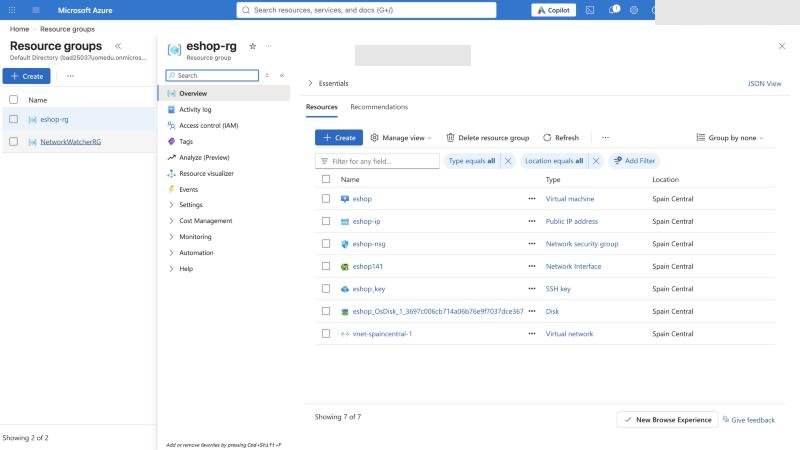Image resolution: width=800 pixels, height=450 pixels.
Task: Switch to the Recommendations tab
Action: (x=379, y=107)
